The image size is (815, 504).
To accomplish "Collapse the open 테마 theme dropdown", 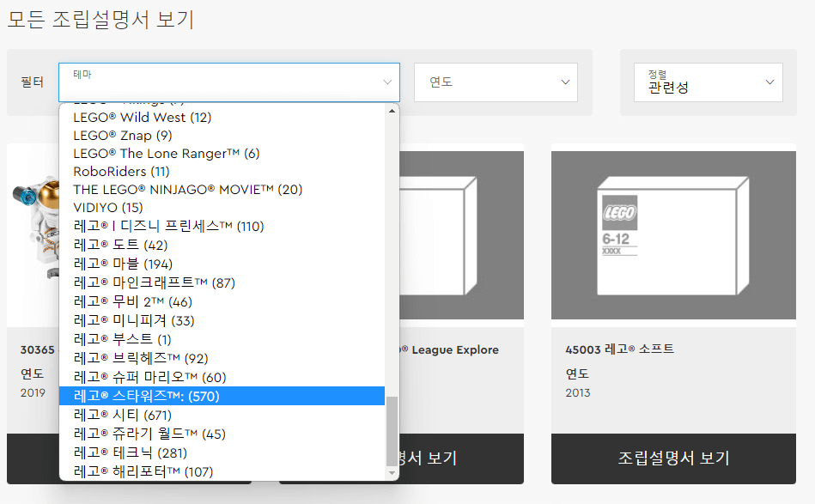I will pyautogui.click(x=228, y=82).
